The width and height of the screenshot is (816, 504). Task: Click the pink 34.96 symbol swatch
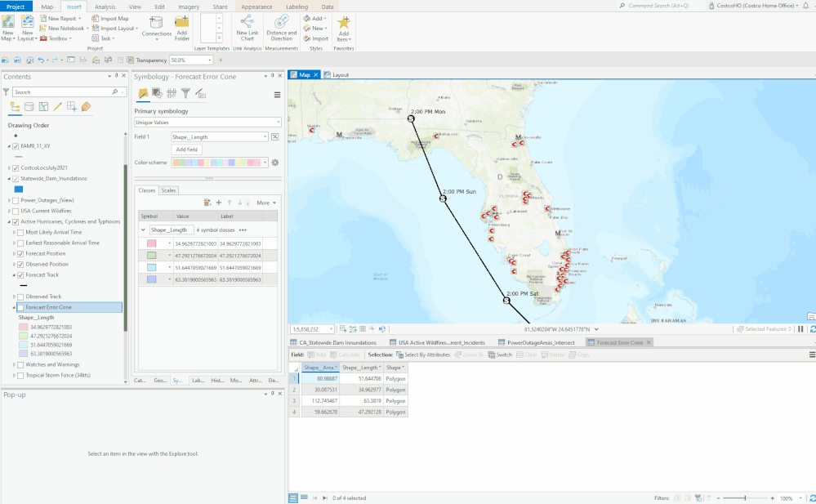point(151,243)
